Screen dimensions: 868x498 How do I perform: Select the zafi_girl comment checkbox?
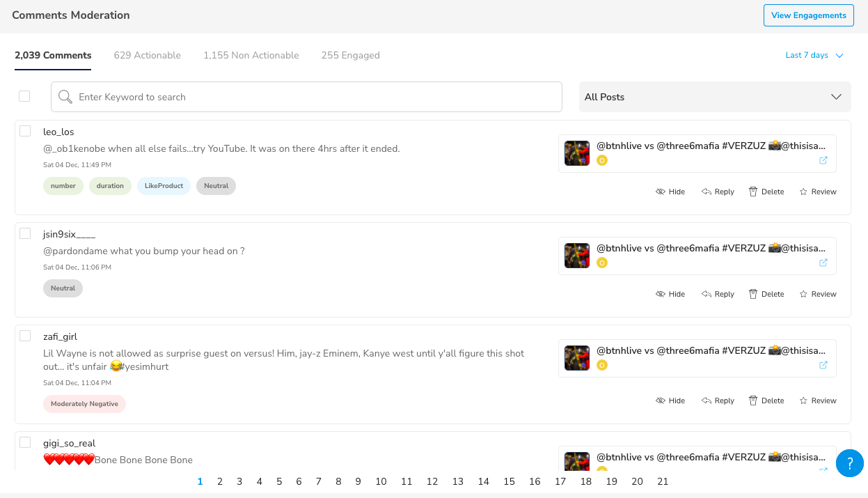pos(25,336)
